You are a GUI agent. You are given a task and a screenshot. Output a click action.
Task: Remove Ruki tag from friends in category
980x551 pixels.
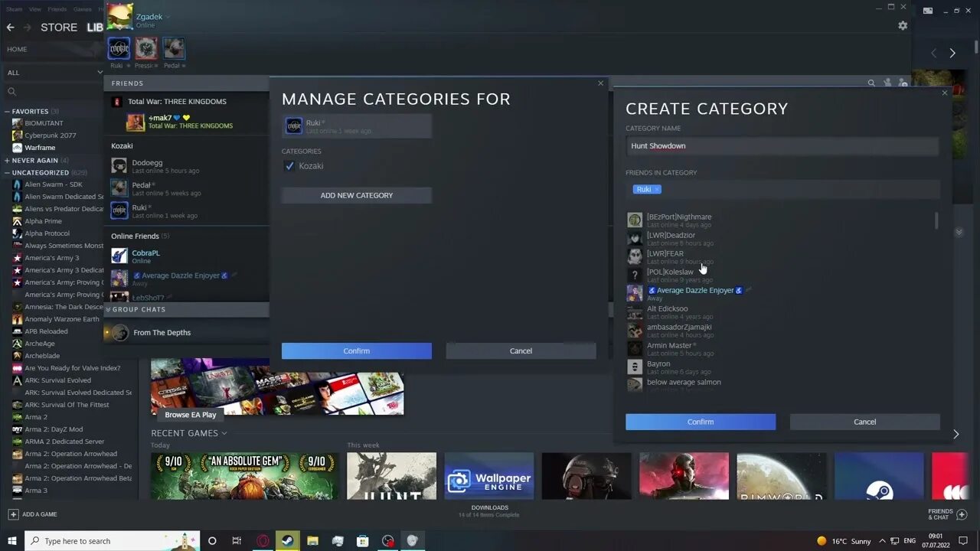point(657,189)
